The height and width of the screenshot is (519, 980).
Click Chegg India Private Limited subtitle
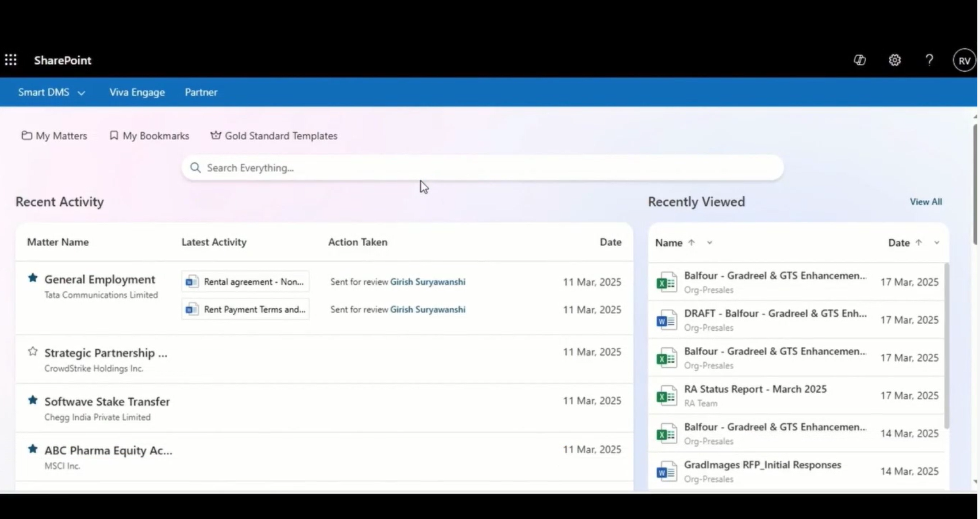97,417
